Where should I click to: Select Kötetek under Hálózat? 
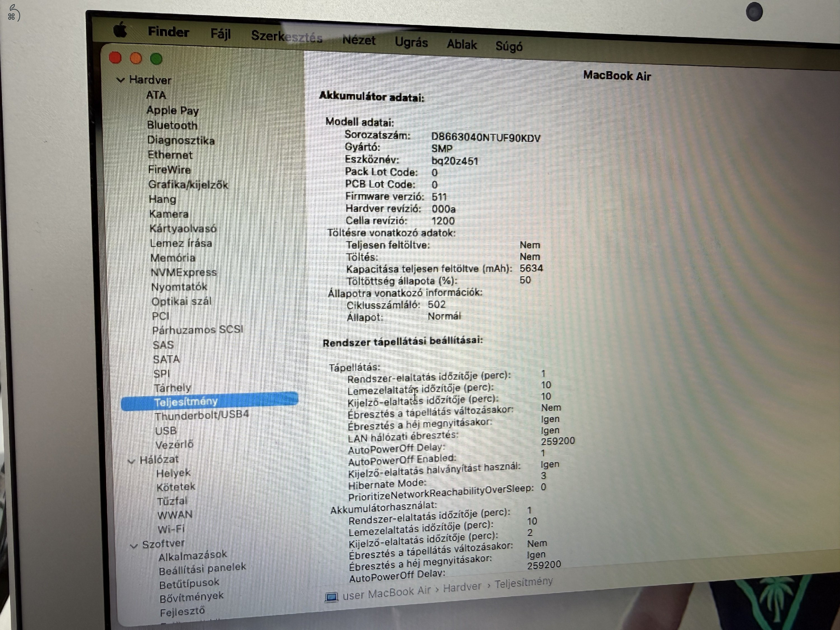click(176, 486)
